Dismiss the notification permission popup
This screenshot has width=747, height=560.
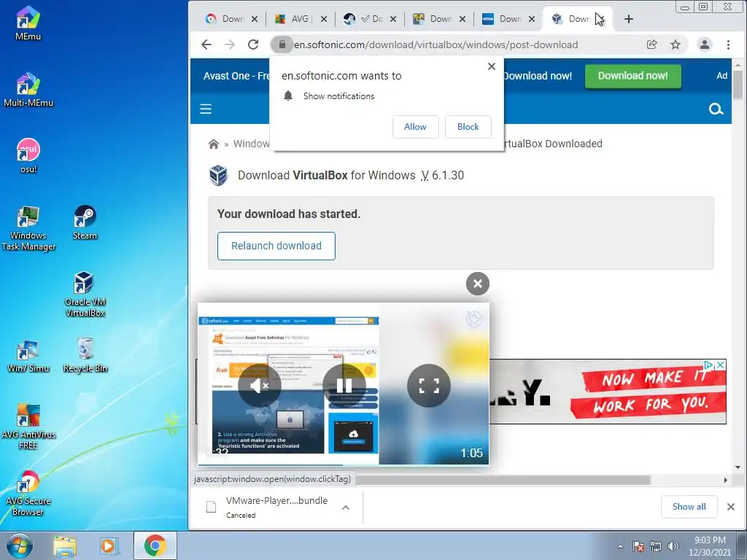pyautogui.click(x=492, y=66)
